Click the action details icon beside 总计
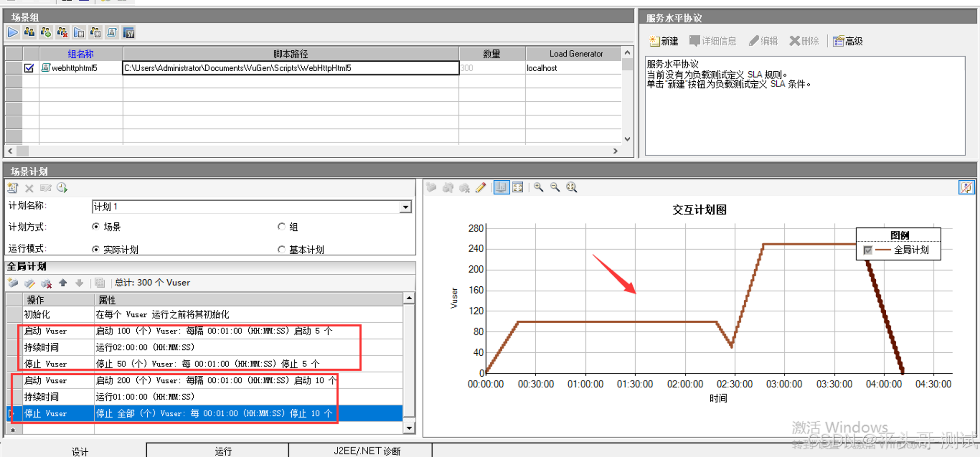This screenshot has height=457, width=980. [x=100, y=283]
